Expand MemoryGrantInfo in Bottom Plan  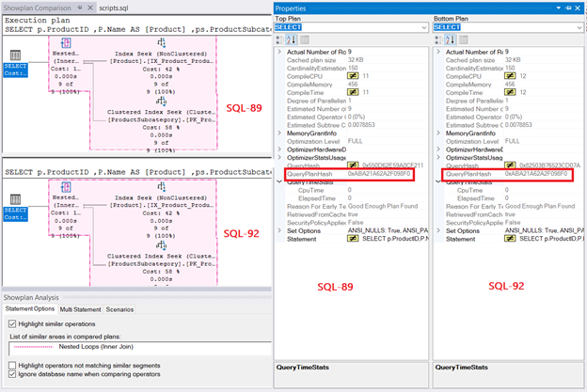(438, 133)
